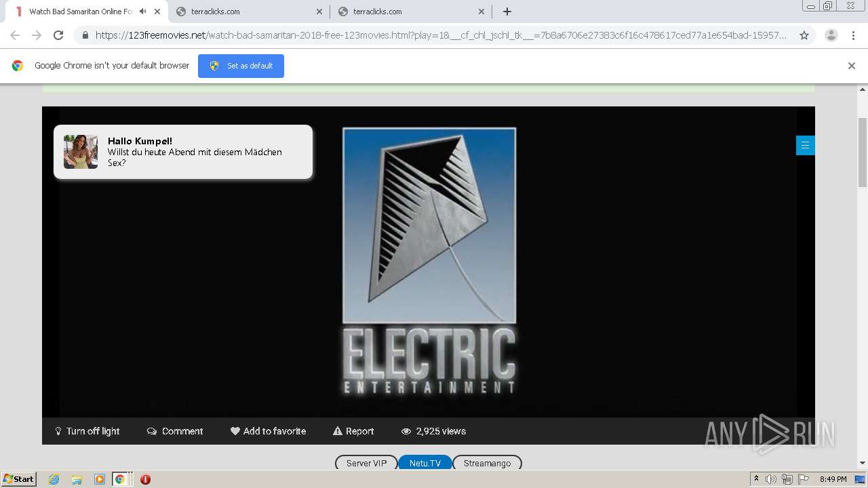
Task: Select the Netu.TV server
Action: click(x=425, y=463)
